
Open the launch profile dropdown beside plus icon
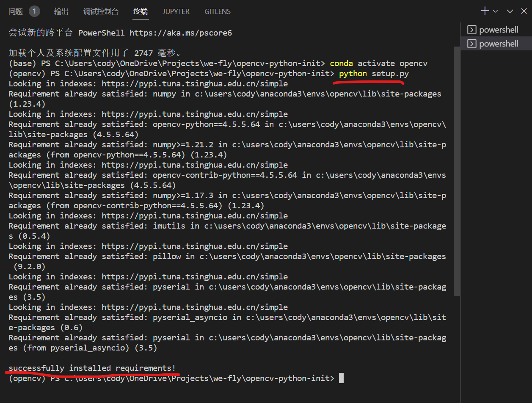click(x=496, y=11)
